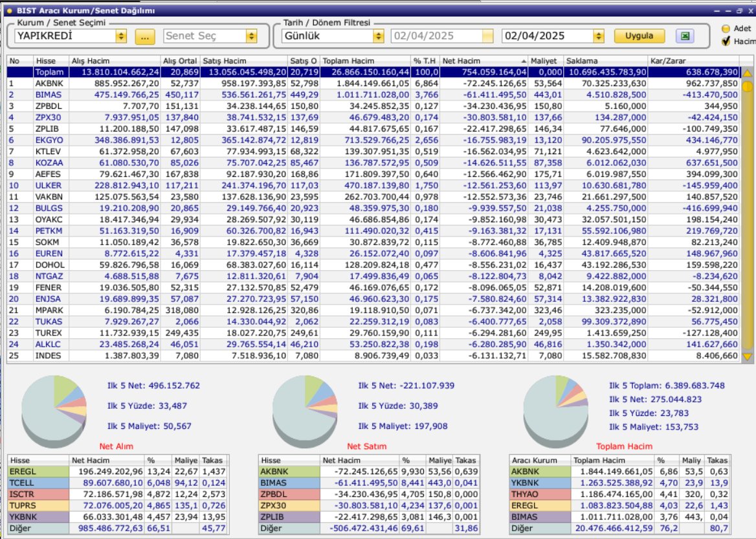Screen dimensions: 756x539
Task: Click the yellow dot window title icon
Action: 9,10
